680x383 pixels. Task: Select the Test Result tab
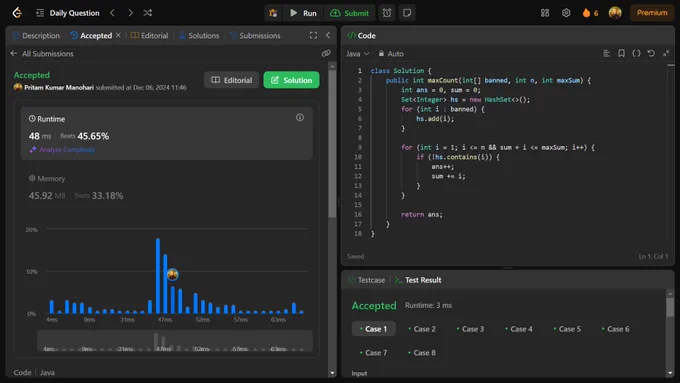point(418,280)
